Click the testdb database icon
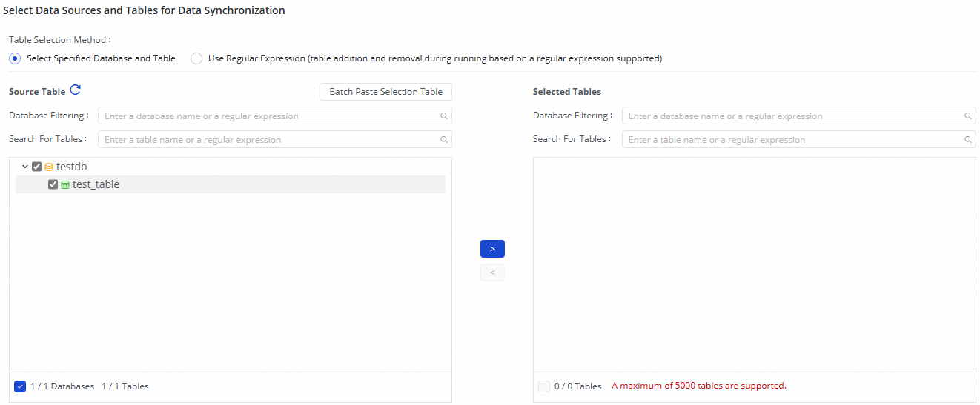980x405 pixels. coord(49,167)
